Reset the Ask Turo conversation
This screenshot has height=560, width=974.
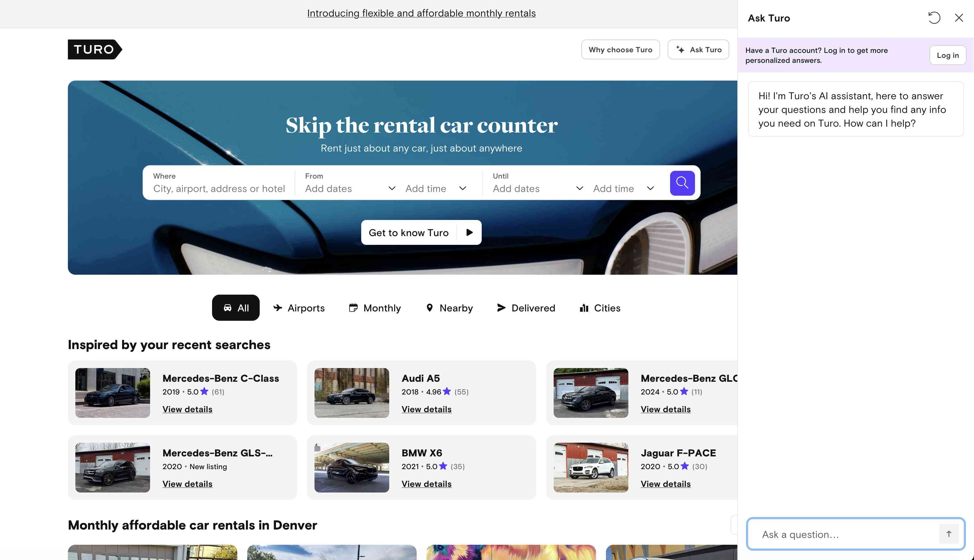tap(934, 18)
